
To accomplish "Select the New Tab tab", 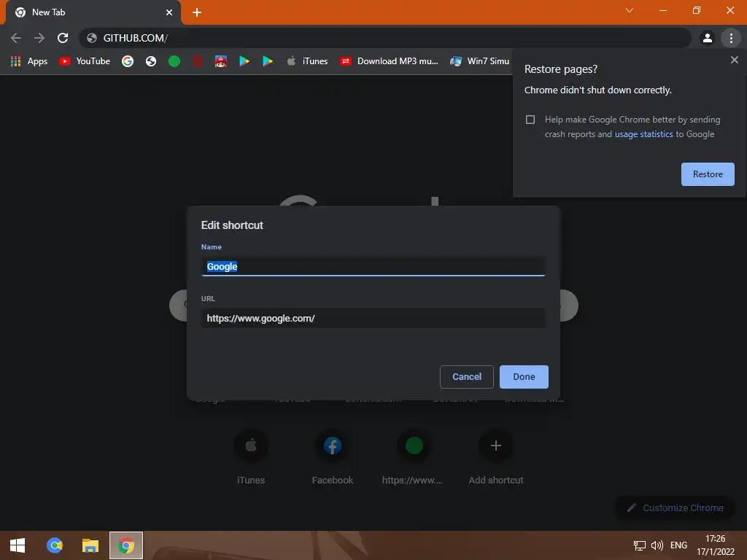I will [93, 12].
